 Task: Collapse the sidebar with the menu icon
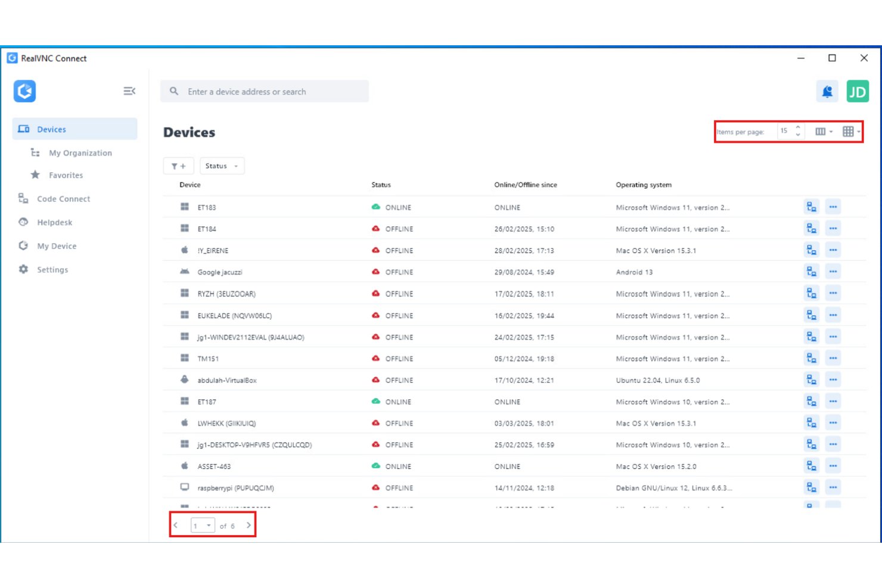pos(129,91)
